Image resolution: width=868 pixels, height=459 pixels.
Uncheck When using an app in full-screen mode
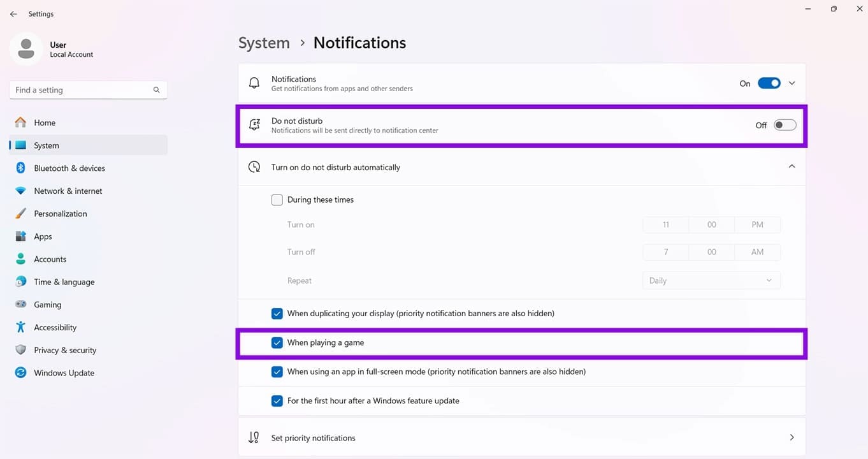tap(277, 372)
